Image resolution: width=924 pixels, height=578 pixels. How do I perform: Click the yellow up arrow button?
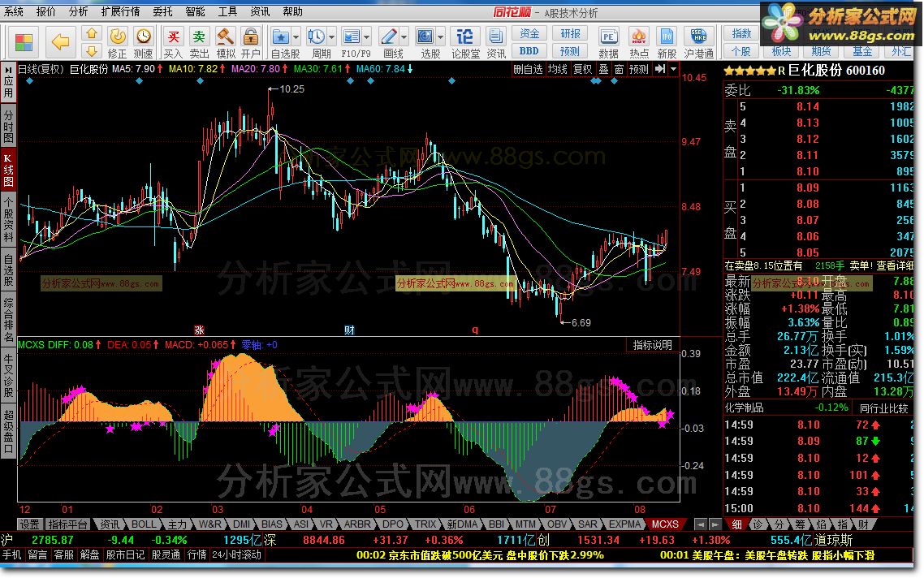pyautogui.click(x=91, y=34)
